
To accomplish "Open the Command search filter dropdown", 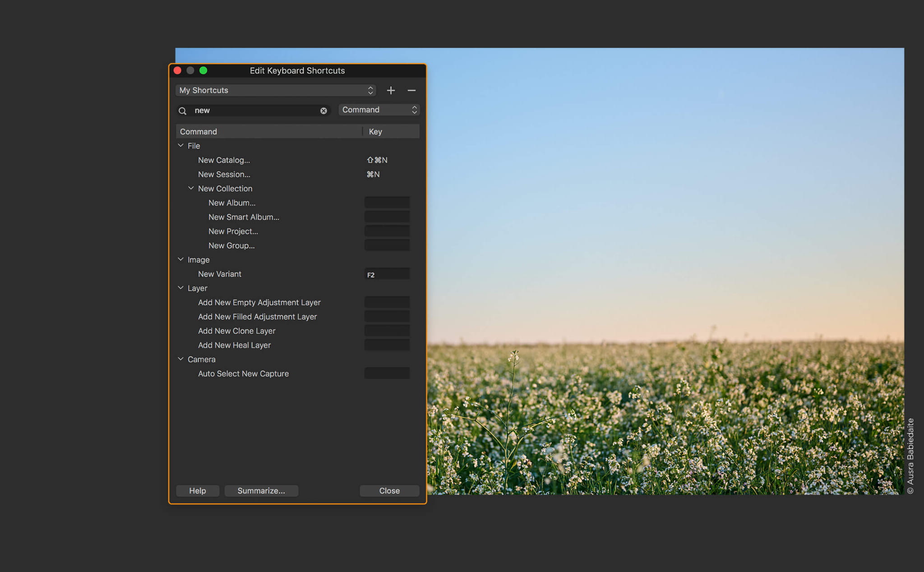I will coord(379,110).
